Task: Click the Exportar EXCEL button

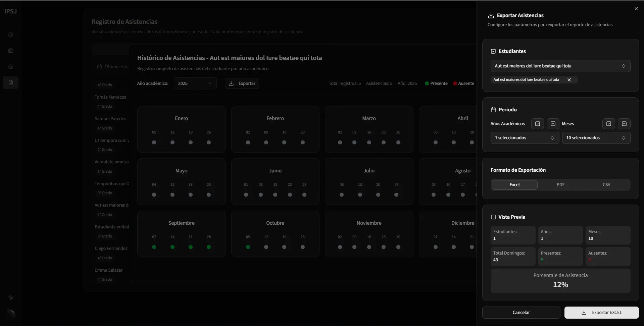Action: click(601, 313)
